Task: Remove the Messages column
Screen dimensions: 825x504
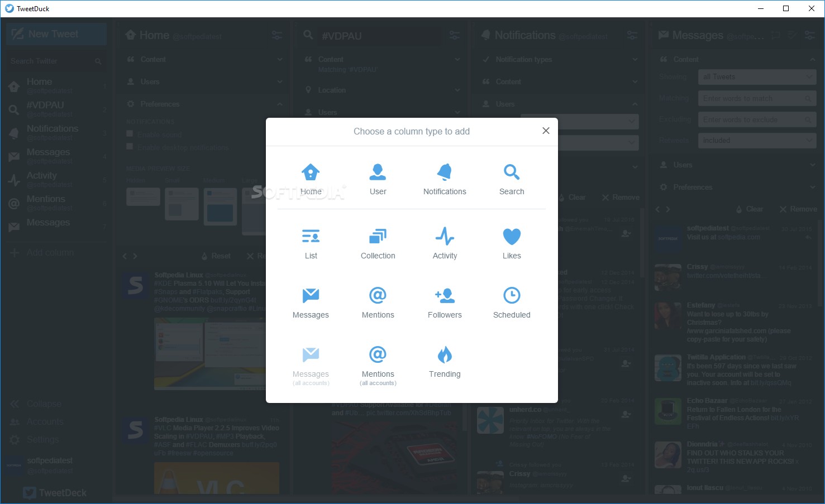Action: (798, 209)
